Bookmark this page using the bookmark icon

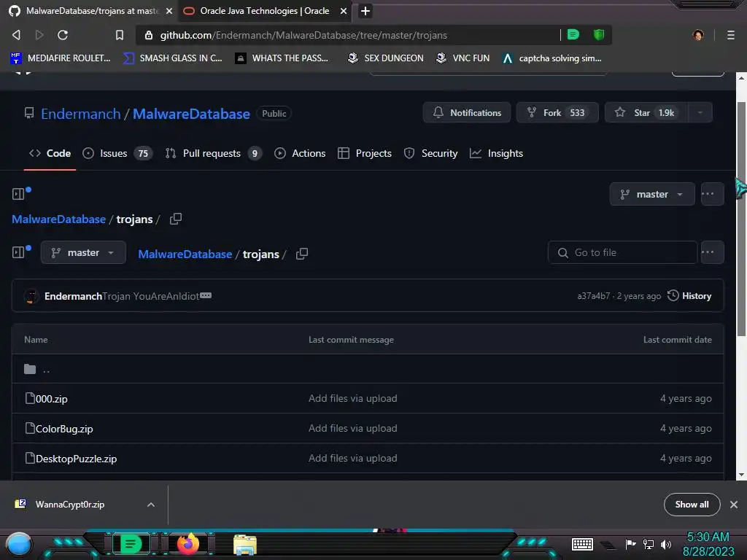click(120, 35)
